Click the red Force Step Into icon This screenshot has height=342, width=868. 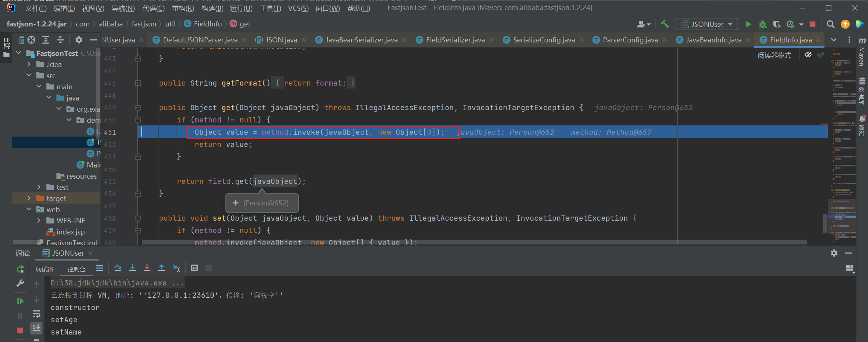point(147,268)
